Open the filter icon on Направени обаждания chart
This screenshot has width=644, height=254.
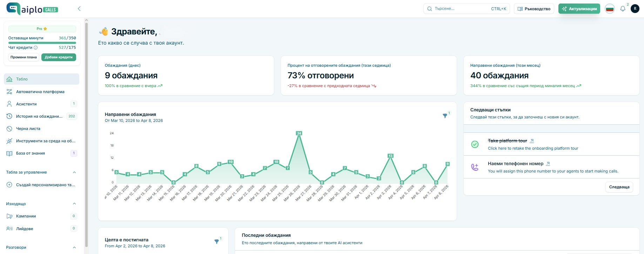[445, 116]
